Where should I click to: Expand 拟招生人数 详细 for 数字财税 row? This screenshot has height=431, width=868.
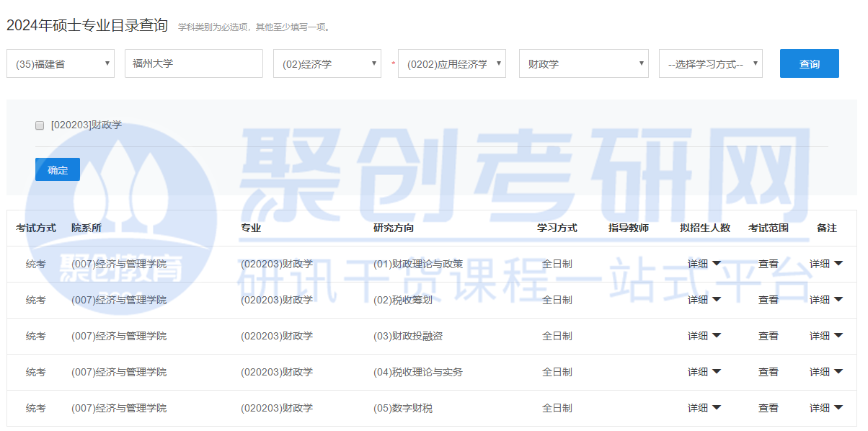[x=704, y=408]
